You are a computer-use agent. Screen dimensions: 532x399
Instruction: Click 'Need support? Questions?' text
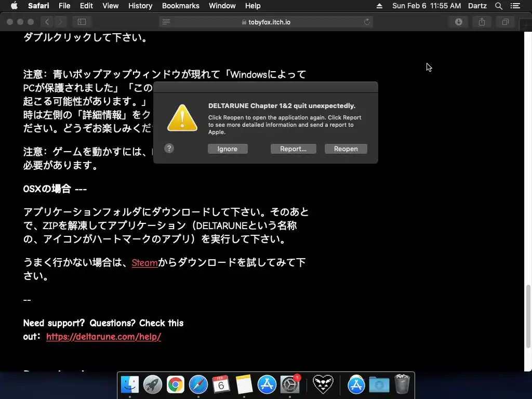[x=79, y=323]
